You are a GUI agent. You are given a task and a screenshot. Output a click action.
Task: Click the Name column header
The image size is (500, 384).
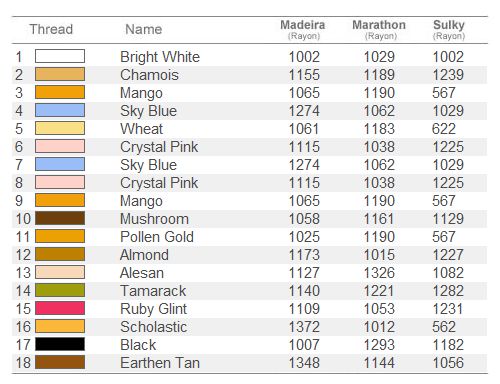143,29
